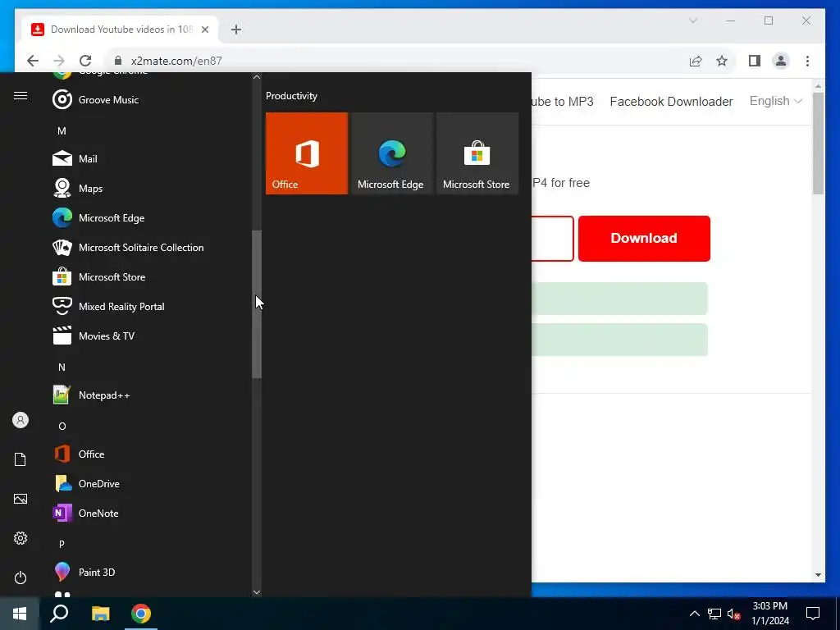This screenshot has height=630, width=840.
Task: Jump to the letter P section header
Action: pyautogui.click(x=62, y=544)
